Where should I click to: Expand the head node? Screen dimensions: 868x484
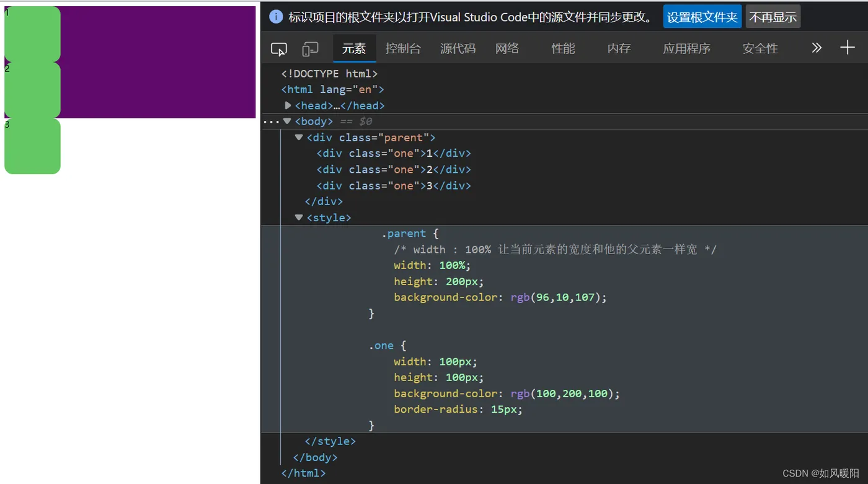click(288, 105)
